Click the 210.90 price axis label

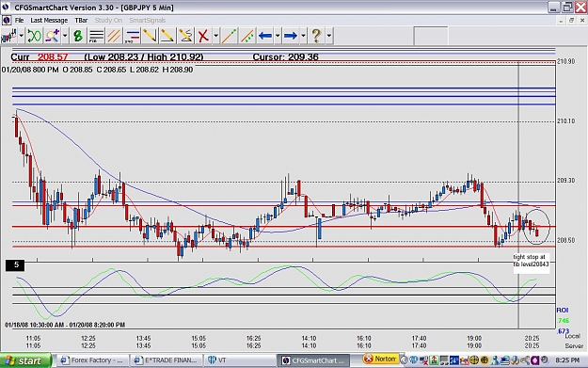[x=565, y=61]
